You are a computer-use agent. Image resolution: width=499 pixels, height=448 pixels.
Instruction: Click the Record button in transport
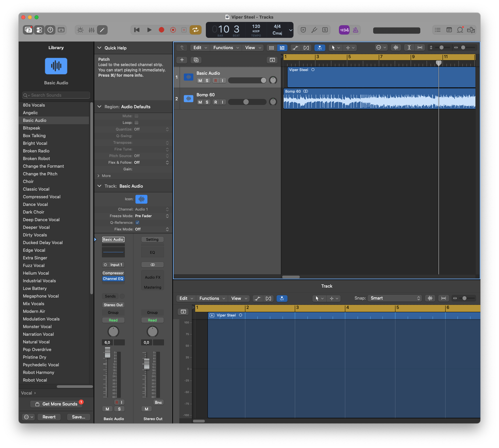[x=161, y=30]
